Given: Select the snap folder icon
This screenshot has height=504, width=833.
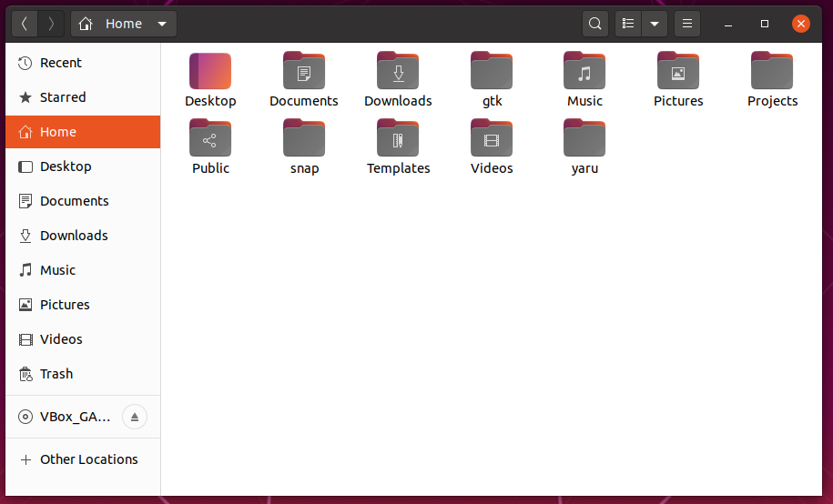Looking at the screenshot, I should tap(304, 138).
